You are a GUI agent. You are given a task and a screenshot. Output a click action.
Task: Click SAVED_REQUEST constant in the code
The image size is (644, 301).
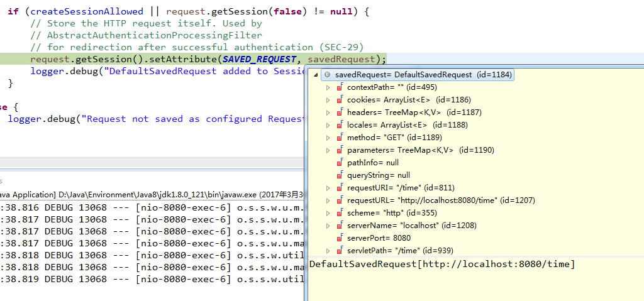(260, 59)
